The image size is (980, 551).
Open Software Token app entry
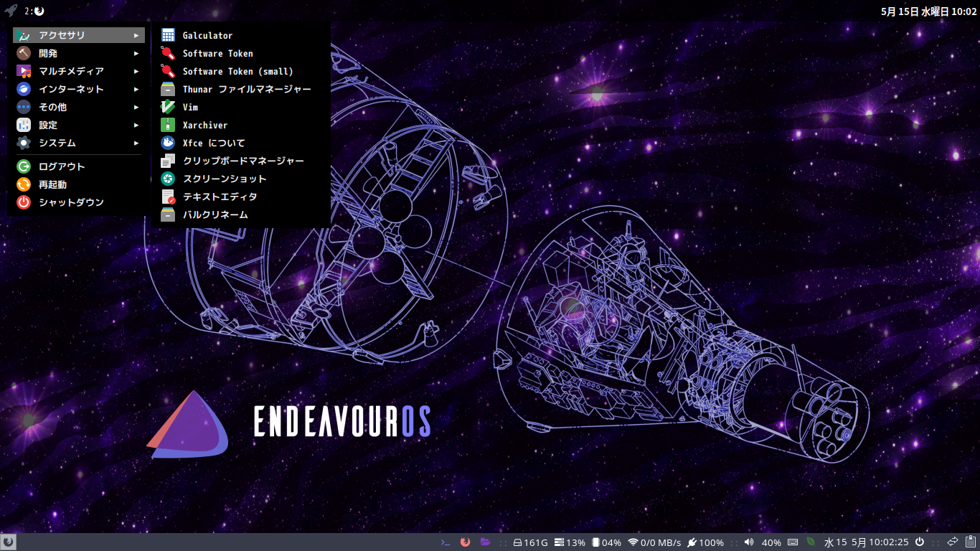(240, 53)
